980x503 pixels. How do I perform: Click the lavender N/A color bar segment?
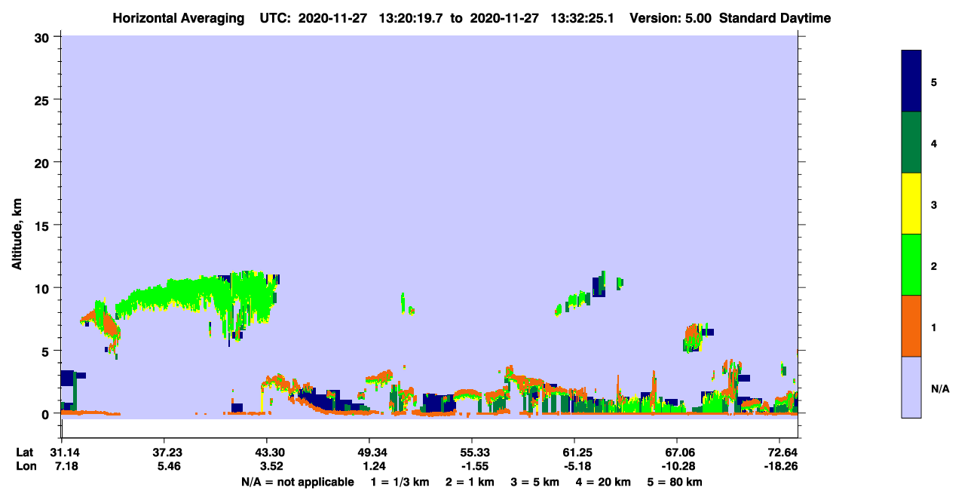click(911, 387)
